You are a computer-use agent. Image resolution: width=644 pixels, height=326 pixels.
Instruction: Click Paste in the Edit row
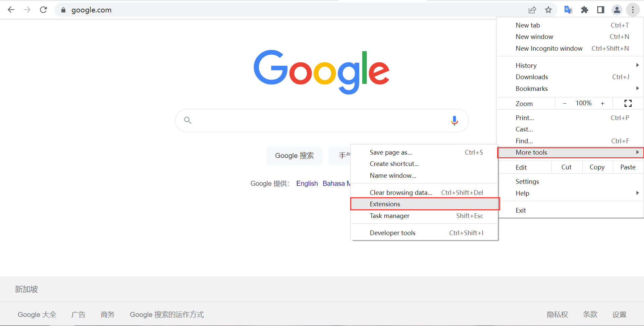628,167
